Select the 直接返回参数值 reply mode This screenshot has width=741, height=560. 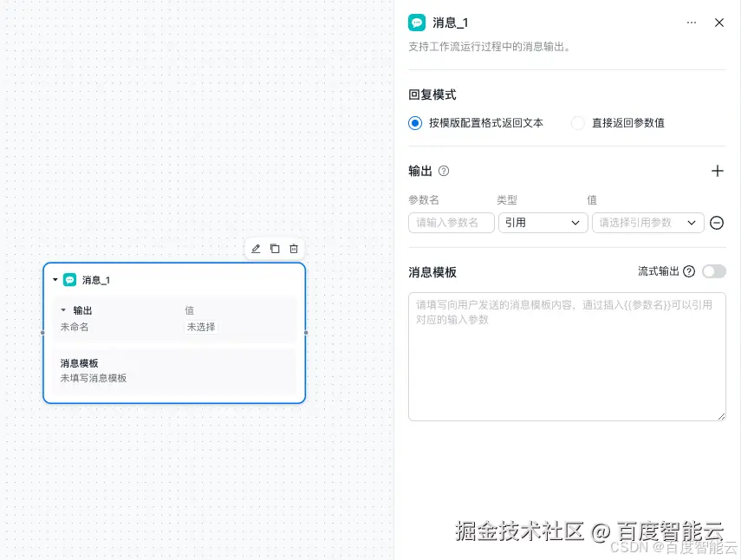[x=577, y=122]
